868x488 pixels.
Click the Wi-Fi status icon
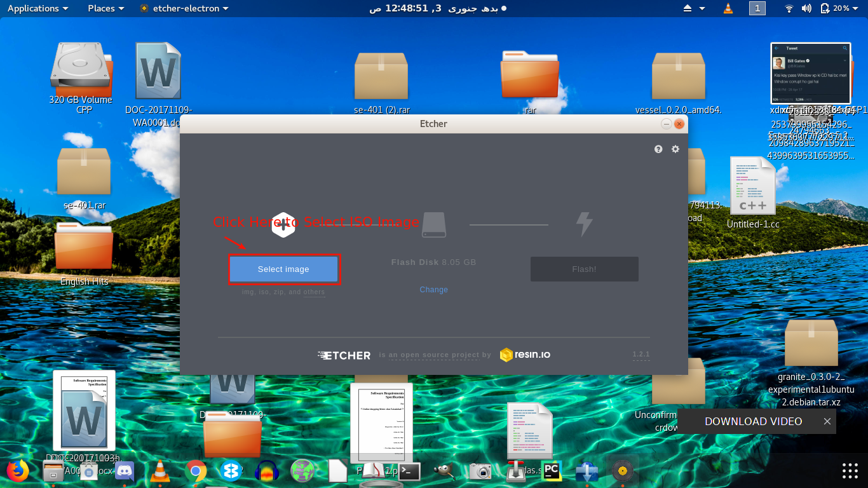[789, 8]
